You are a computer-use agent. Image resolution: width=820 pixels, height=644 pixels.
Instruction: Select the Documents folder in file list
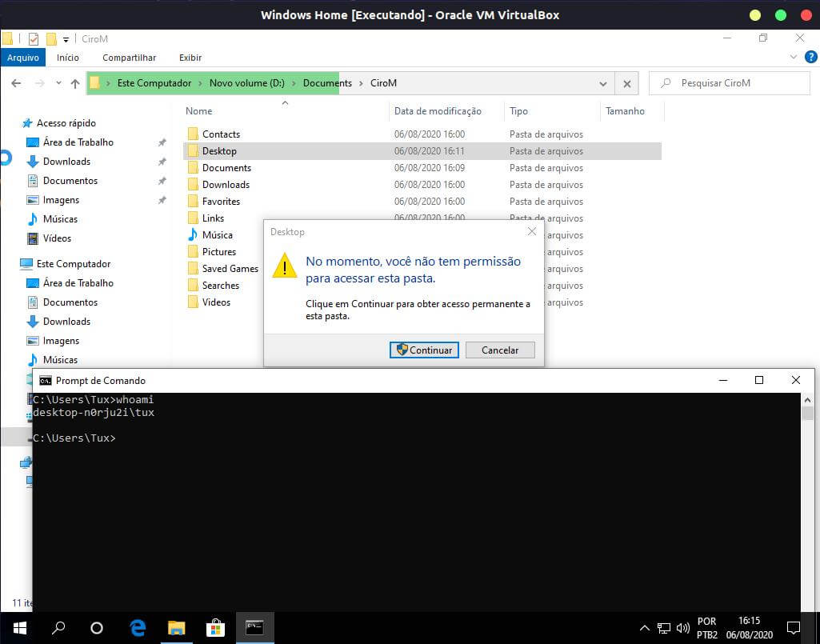point(226,168)
